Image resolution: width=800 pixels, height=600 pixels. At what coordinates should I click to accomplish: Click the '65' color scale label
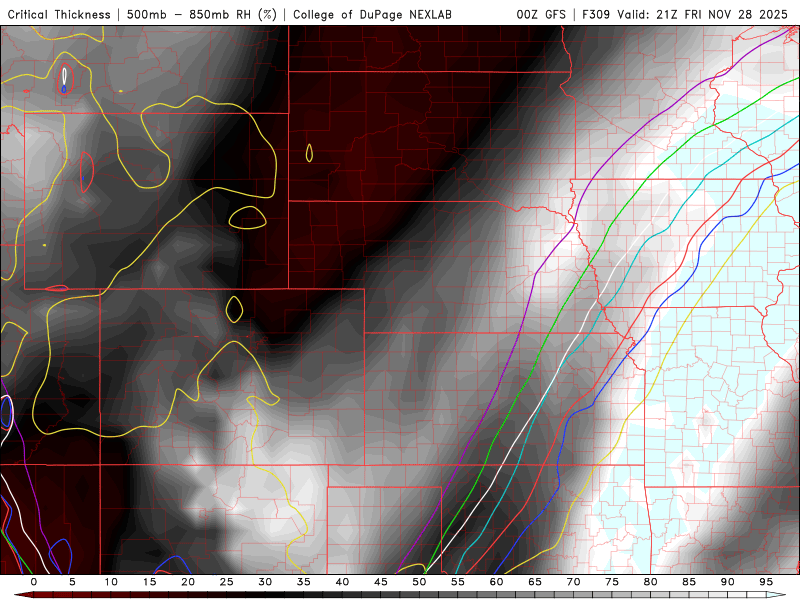tap(535, 582)
